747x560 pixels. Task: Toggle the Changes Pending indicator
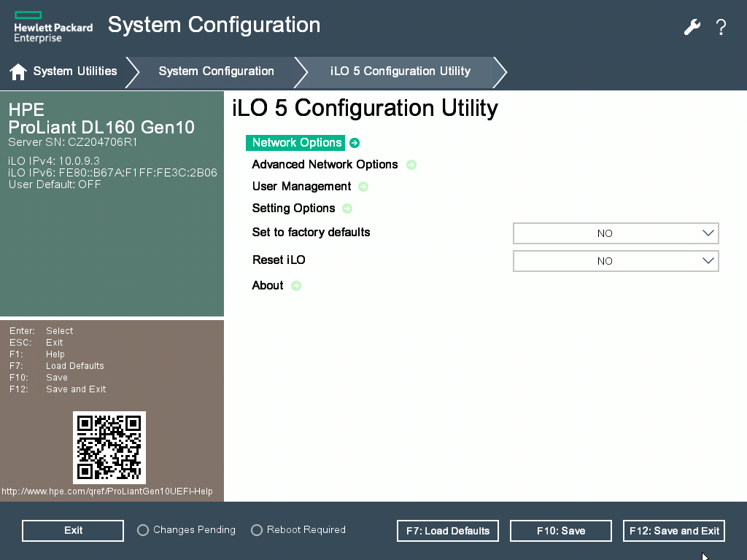pos(143,530)
